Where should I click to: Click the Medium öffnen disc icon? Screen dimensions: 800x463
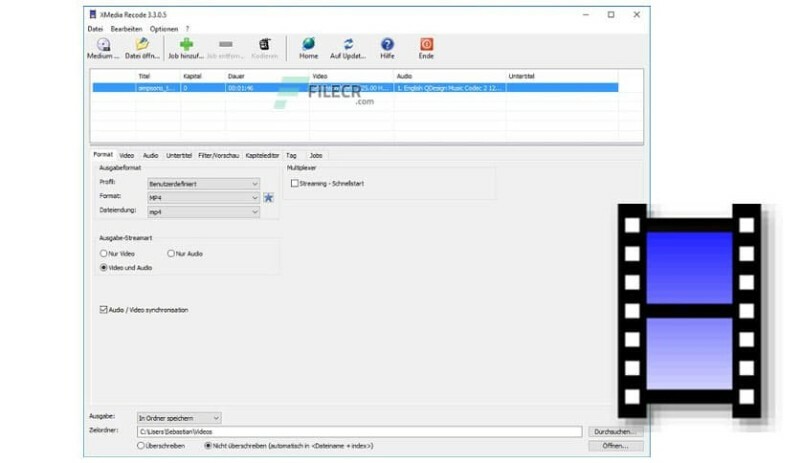pyautogui.click(x=103, y=45)
